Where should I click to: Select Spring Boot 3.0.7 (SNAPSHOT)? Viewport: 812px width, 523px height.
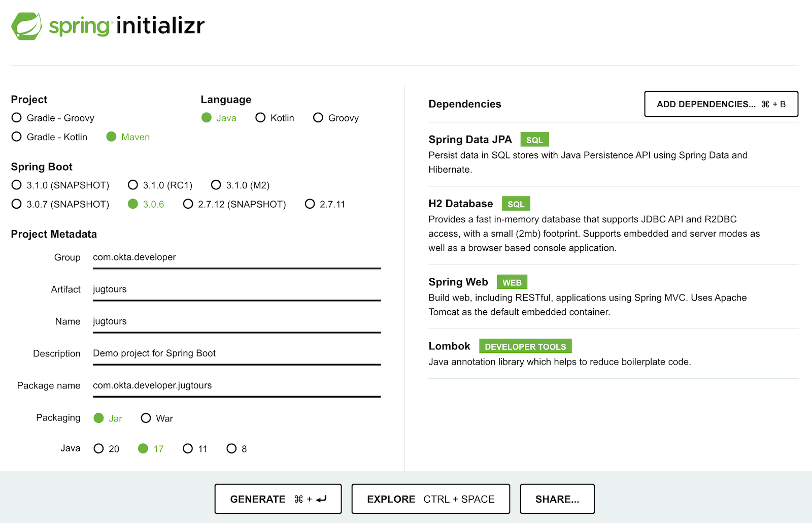click(17, 204)
